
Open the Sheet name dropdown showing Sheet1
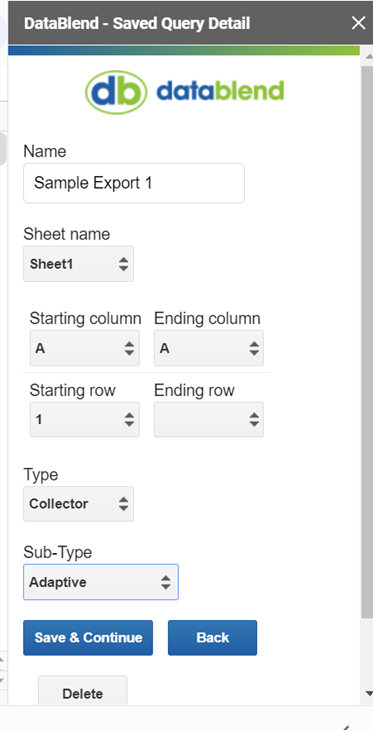[x=79, y=264]
